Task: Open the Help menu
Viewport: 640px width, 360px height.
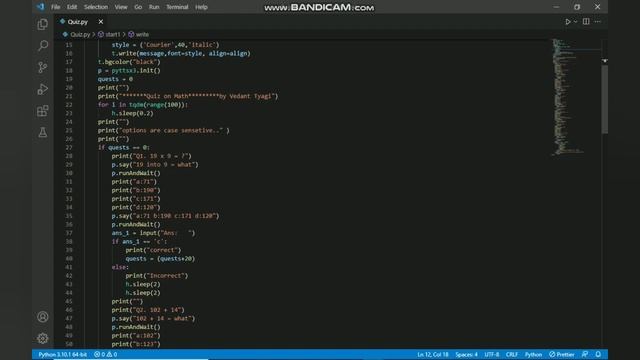Action: 201,7
